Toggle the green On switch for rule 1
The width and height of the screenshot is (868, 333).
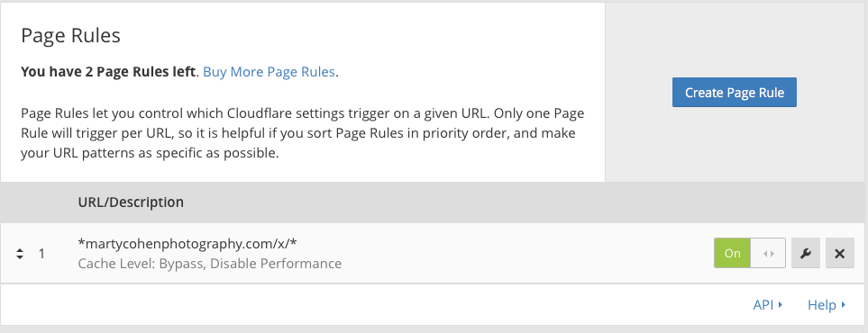[733, 253]
